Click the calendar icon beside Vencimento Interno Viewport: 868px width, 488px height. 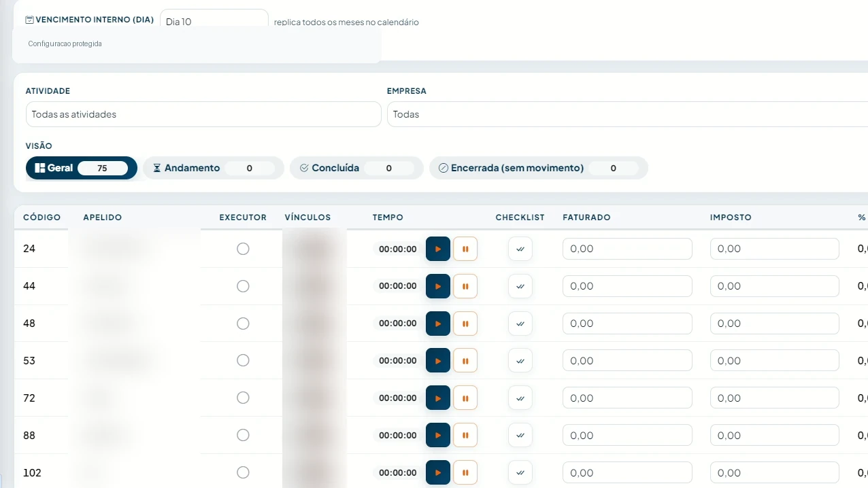pyautogui.click(x=29, y=20)
